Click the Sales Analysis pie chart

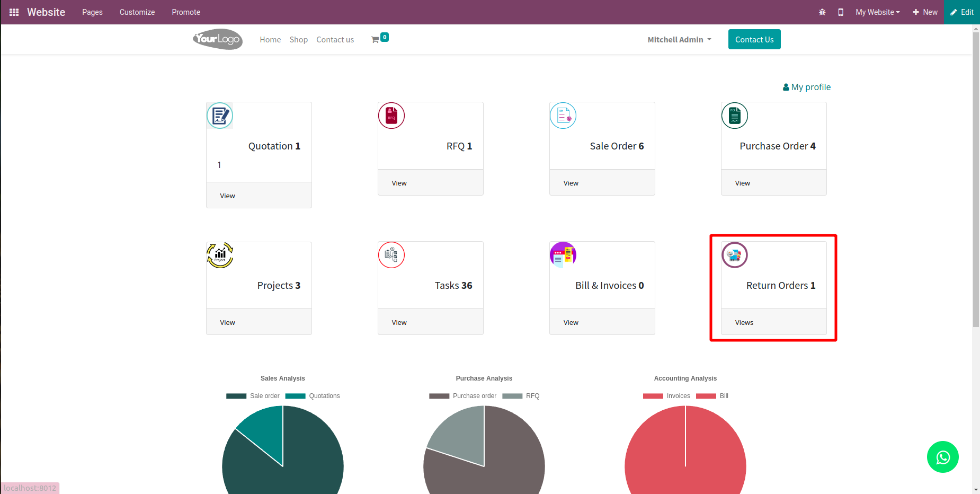283,450
